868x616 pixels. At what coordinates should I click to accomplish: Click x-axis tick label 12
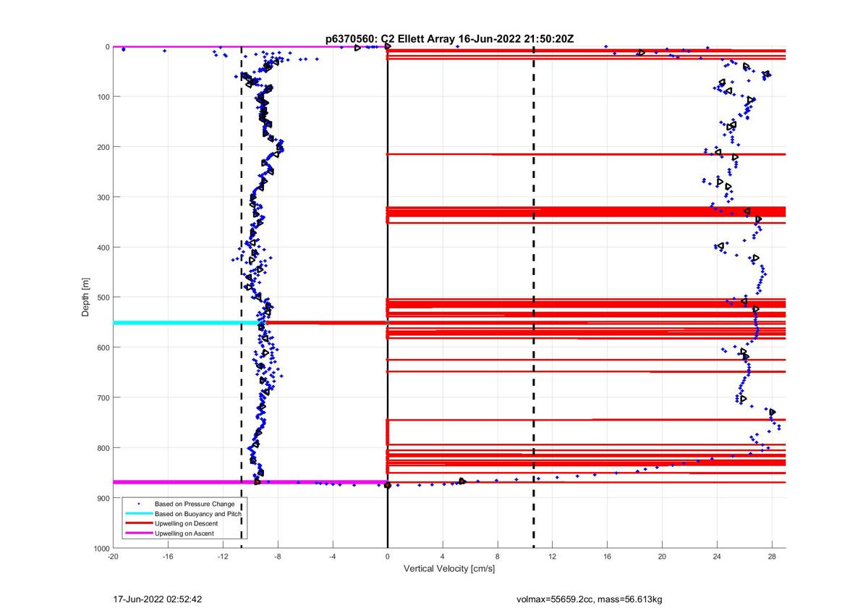tap(553, 557)
